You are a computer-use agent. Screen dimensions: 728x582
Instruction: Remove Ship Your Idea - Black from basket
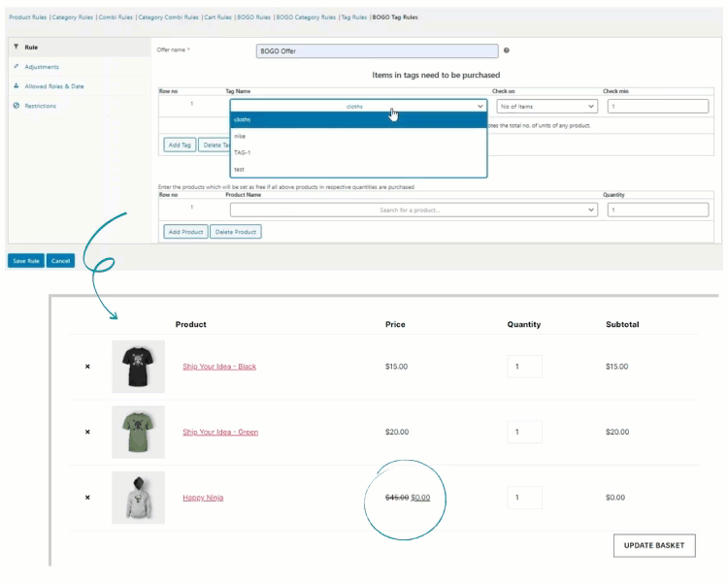click(87, 367)
